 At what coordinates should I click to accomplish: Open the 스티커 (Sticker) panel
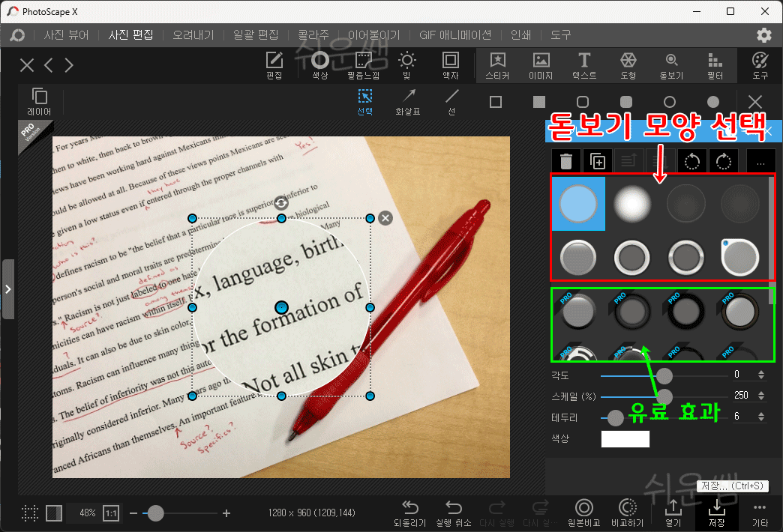pos(497,65)
